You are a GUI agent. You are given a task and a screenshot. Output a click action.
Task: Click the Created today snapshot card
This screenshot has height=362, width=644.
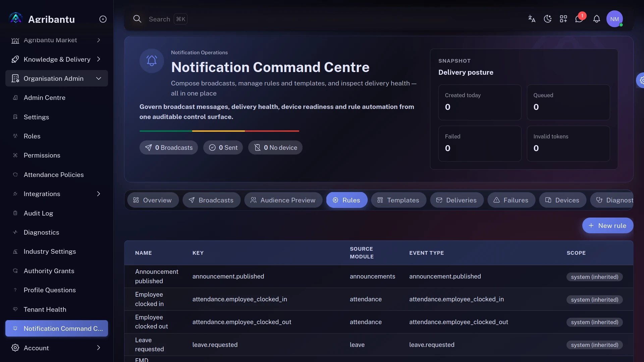pyautogui.click(x=480, y=102)
